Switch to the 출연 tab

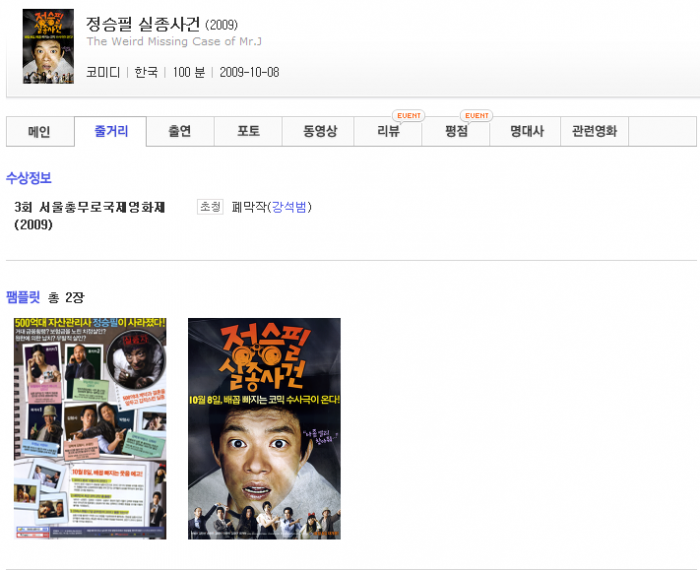coord(180,132)
